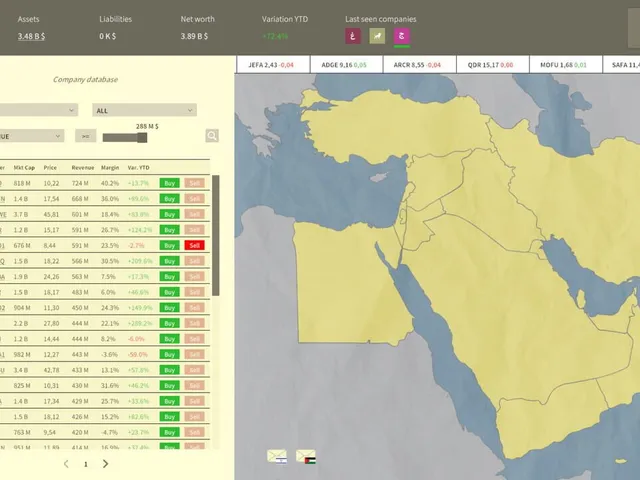Viewport: 640px width, 480px height.
Task: Click the magnifier search icon
Action: pos(212,136)
